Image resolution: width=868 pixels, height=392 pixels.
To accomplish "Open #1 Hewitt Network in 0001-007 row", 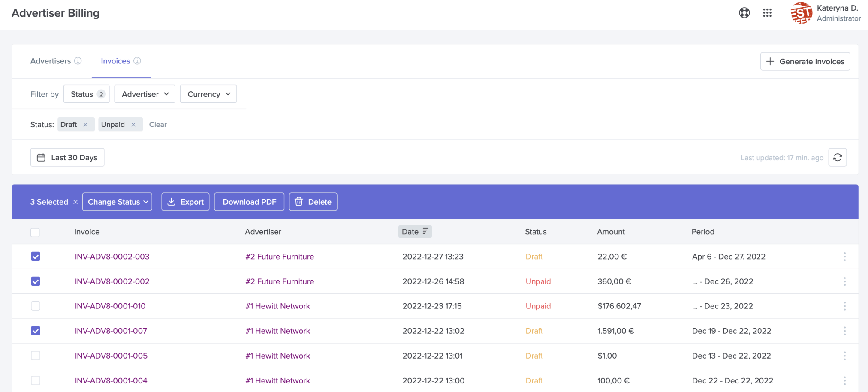I will [x=278, y=331].
